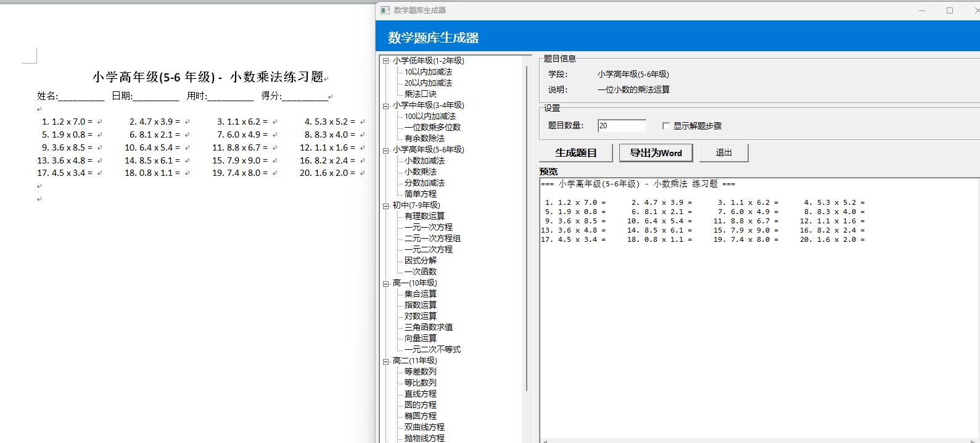Screen dimensions: 980x443
Task: Click the 题目数量 input field
Action: click(622, 126)
